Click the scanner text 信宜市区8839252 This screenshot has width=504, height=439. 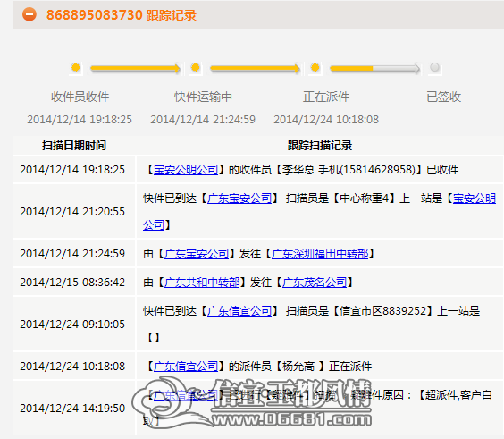point(383,310)
